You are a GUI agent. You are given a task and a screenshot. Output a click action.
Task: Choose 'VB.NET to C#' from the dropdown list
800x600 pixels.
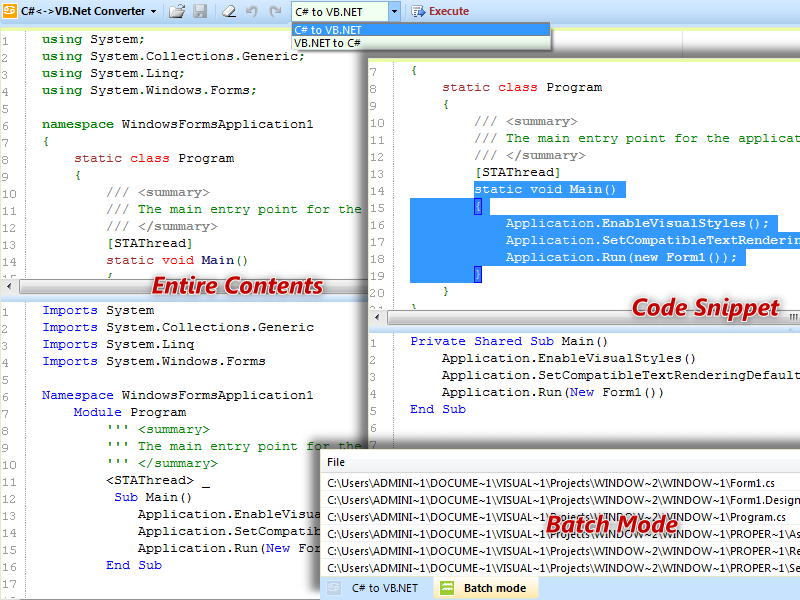pyautogui.click(x=328, y=43)
